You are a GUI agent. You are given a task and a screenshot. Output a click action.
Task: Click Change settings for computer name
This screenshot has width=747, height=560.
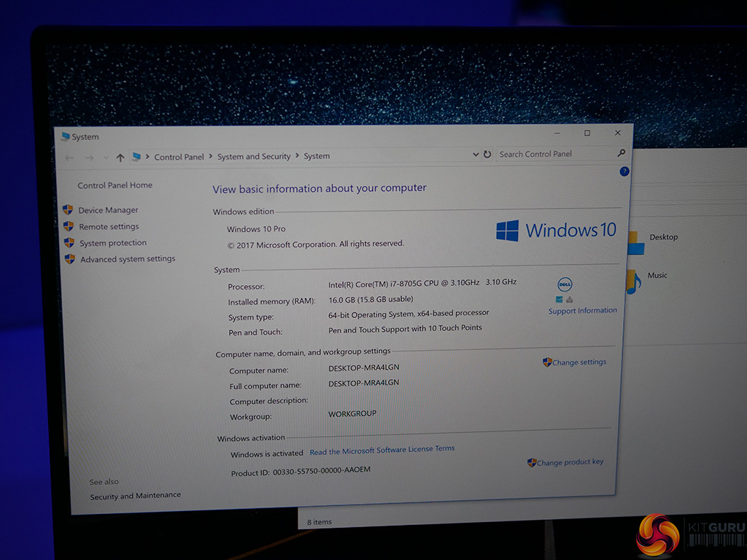[579, 362]
